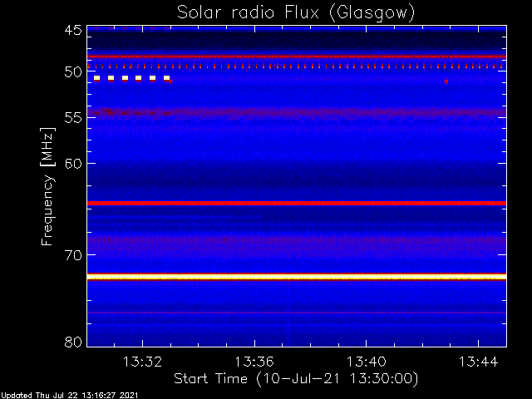Click the 50 frequency tick label
532x399 pixels.
(73, 72)
